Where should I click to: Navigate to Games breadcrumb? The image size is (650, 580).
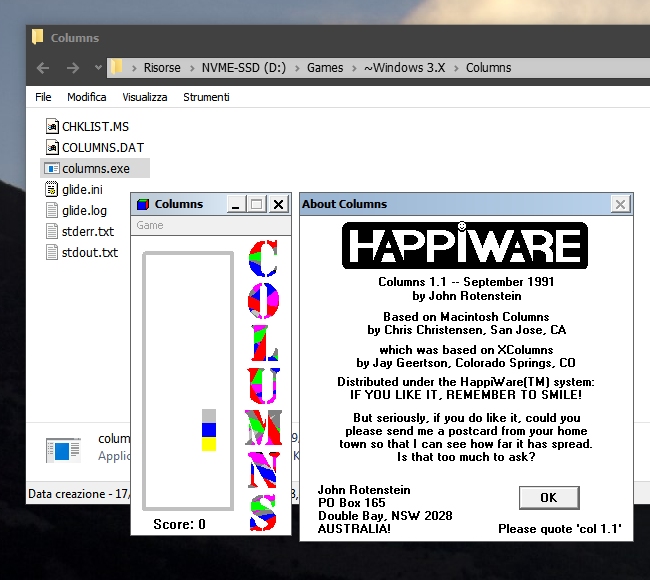click(x=325, y=68)
